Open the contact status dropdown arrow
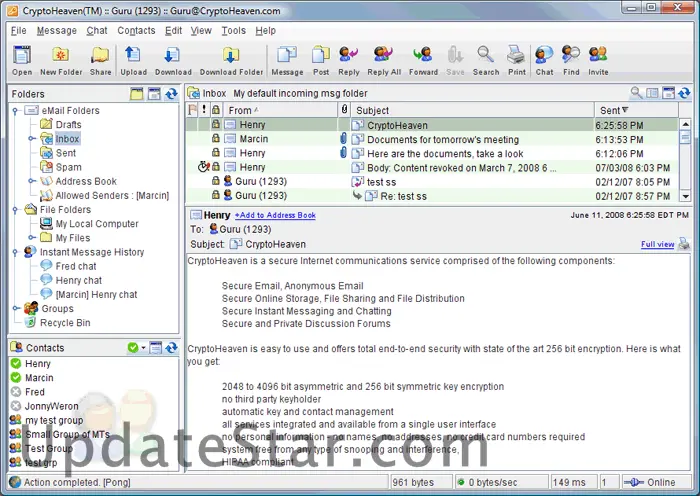This screenshot has width=700, height=496. click(143, 347)
